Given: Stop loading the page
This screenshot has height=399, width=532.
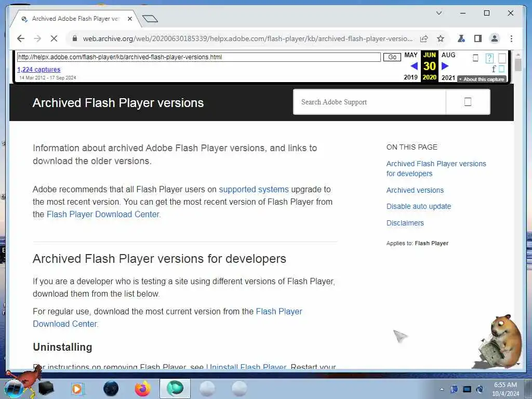Looking at the screenshot, I should pyautogui.click(x=54, y=38).
